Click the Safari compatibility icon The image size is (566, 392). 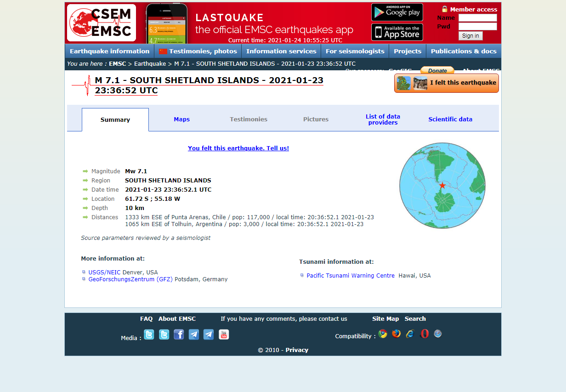click(x=438, y=334)
